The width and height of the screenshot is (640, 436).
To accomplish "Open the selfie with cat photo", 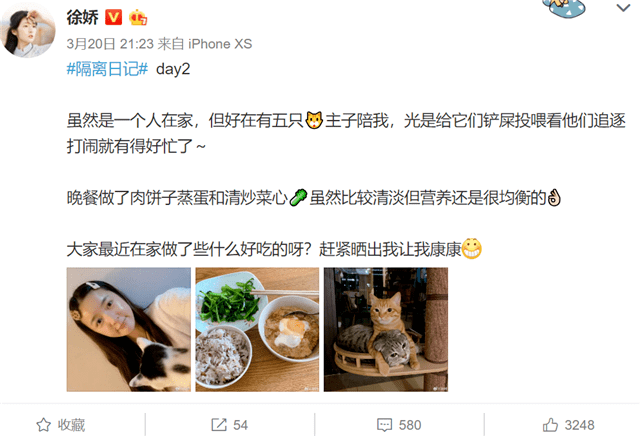I will 129,329.
